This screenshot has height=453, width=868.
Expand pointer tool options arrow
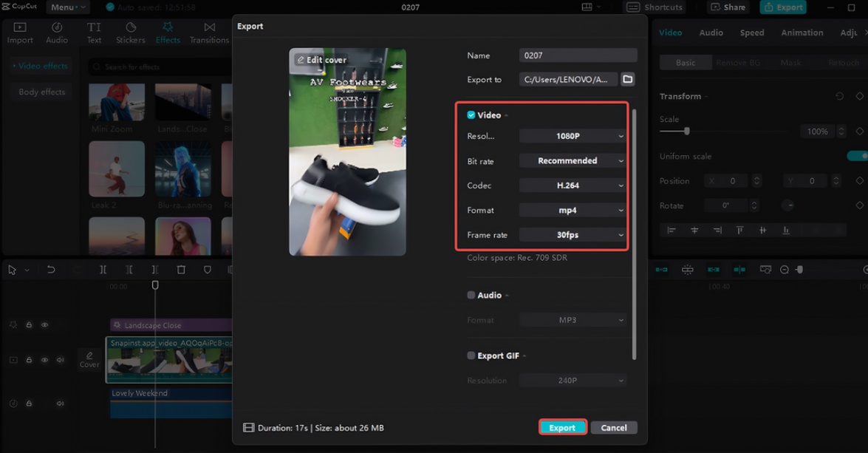(x=27, y=270)
